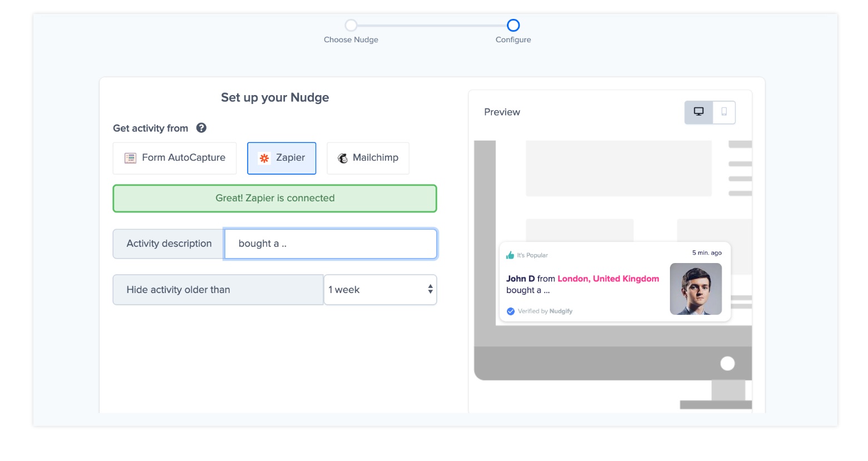The width and height of the screenshot is (868, 461).
Task: Click the 1 week dropdown arrows
Action: point(430,290)
